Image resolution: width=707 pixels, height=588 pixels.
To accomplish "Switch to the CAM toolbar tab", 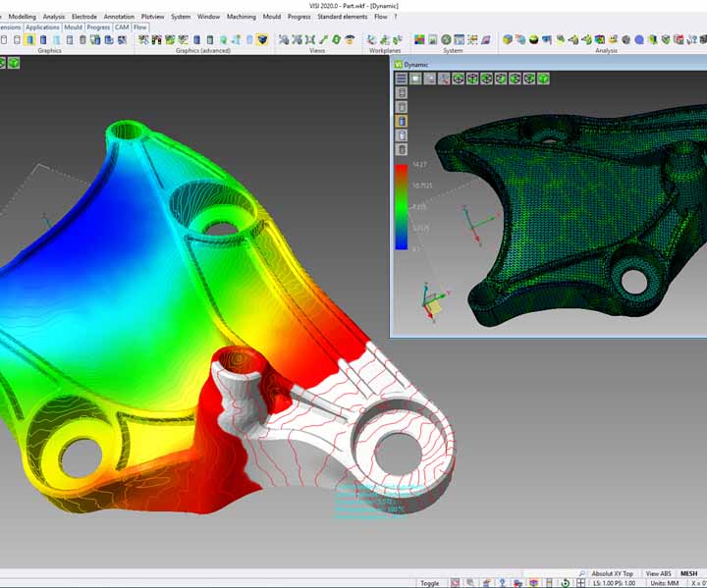I will pyautogui.click(x=122, y=27).
